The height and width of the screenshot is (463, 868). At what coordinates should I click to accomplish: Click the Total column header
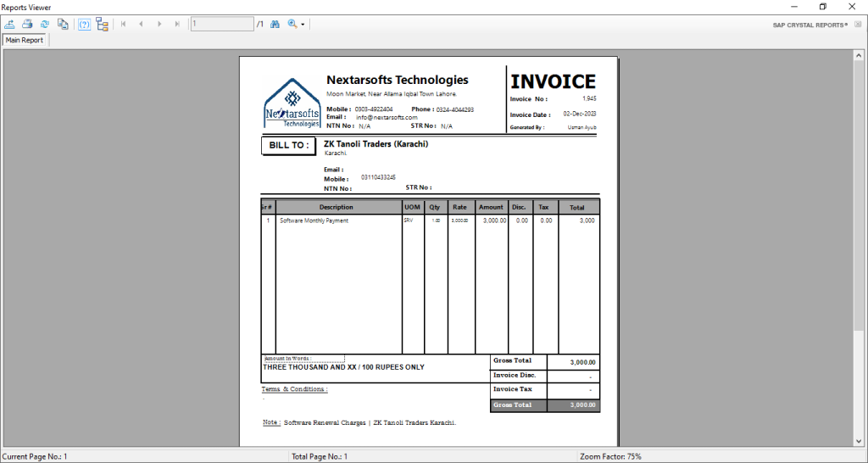577,208
